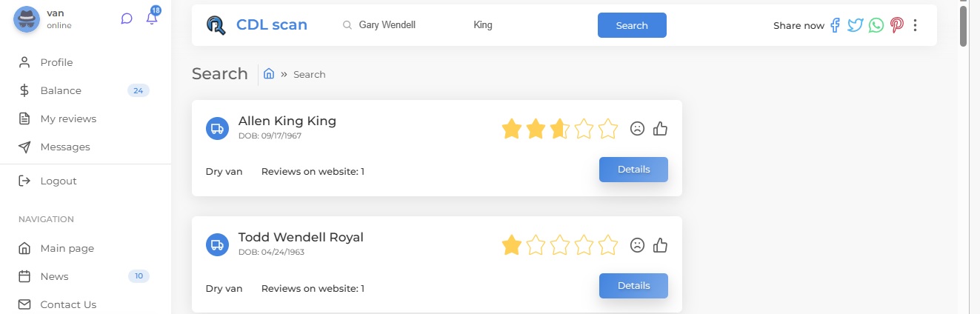Open the three-dot more options menu
Screen dimensions: 980x314
[x=916, y=25]
